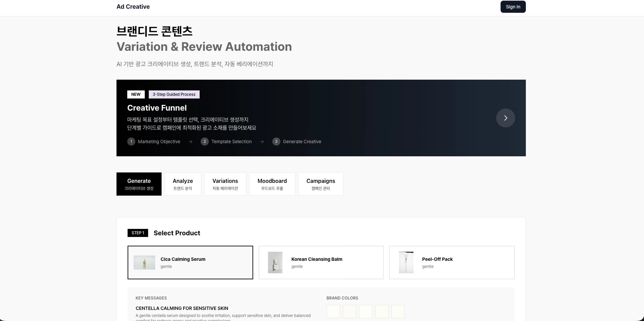This screenshot has height=321, width=644.
Task: Click the right chevron arrow on Creative Funnel banner
Action: click(x=505, y=118)
